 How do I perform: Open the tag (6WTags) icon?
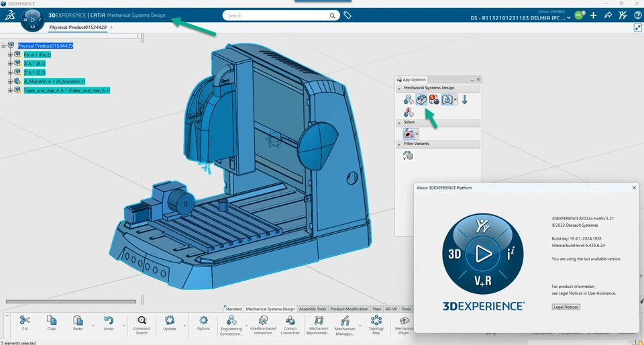coord(347,15)
